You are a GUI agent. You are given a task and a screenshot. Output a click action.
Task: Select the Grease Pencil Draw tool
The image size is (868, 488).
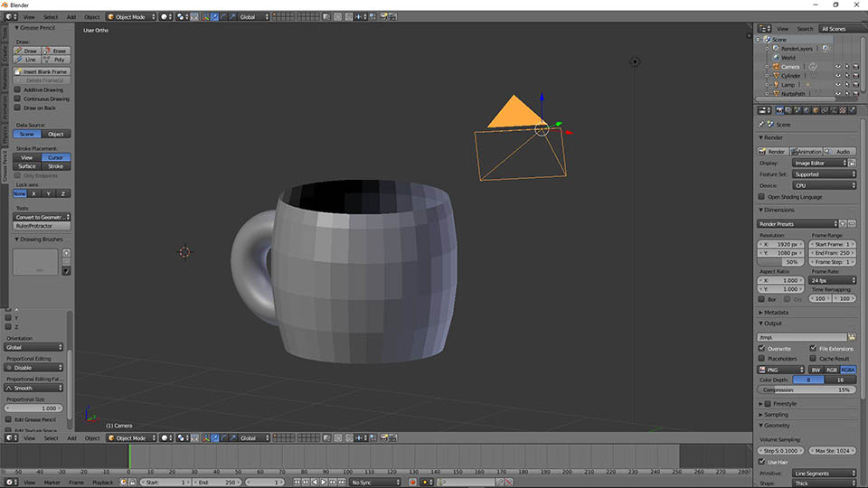(27, 51)
